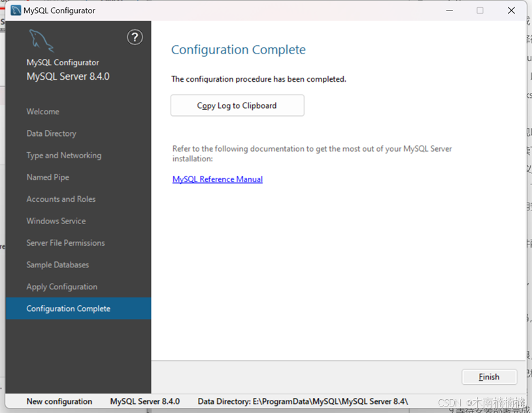Click 'MySQL Configurator' label under the dolphin
Viewport: 532px width, 413px height.
click(x=63, y=63)
